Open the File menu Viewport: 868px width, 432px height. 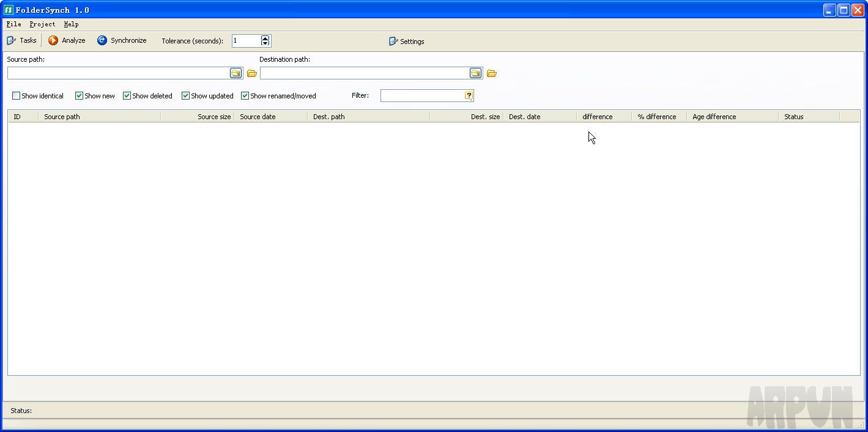pos(13,24)
